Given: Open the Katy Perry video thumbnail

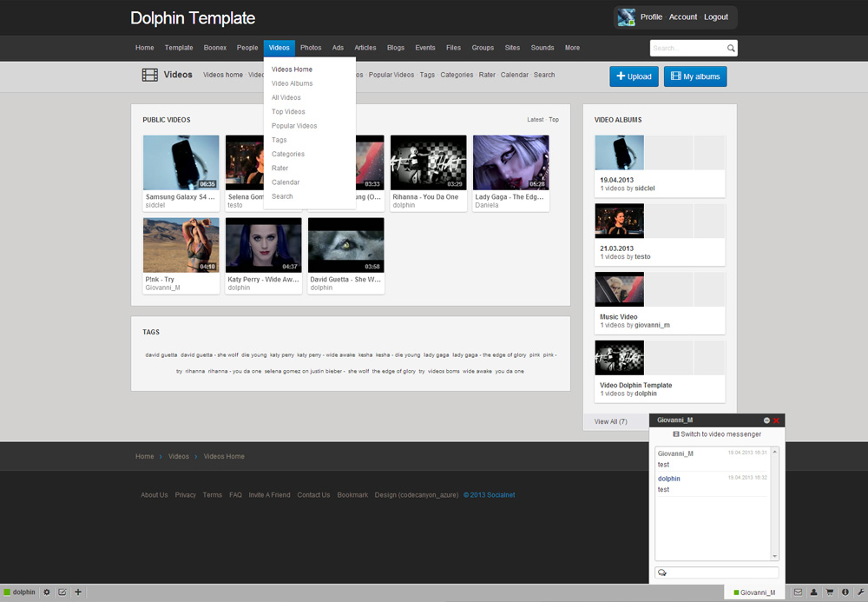Looking at the screenshot, I should (263, 245).
